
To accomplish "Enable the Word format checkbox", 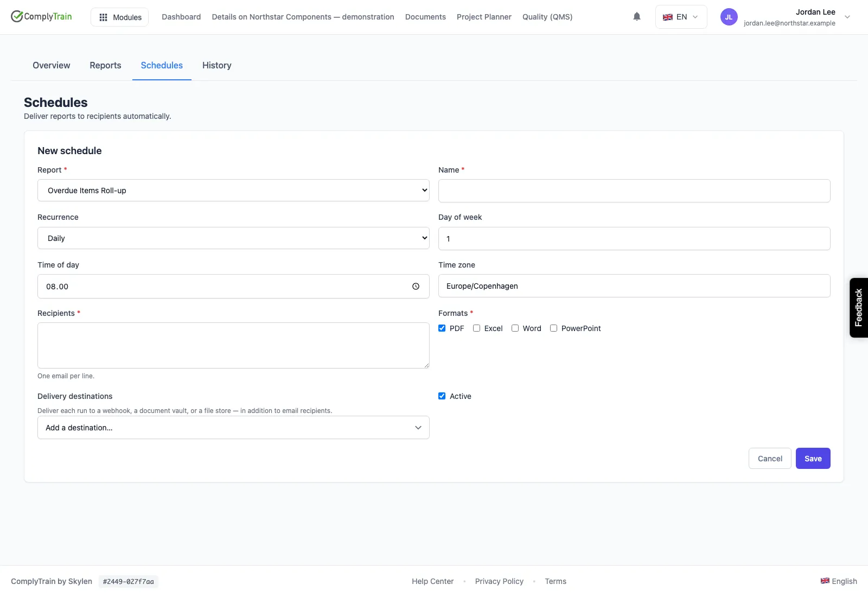I will 515,328.
